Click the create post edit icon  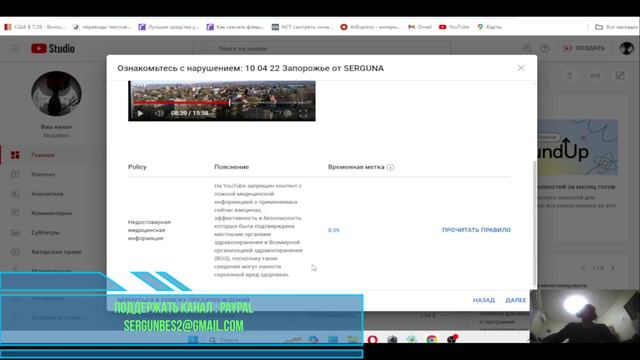pos(620,76)
